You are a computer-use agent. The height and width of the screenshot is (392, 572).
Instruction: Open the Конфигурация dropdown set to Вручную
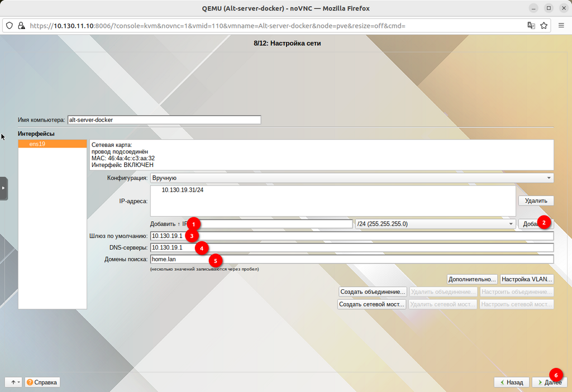(351, 178)
